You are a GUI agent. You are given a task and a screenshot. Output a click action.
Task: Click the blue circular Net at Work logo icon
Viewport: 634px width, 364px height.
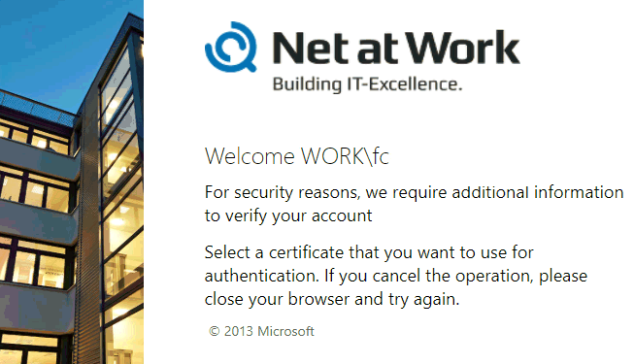pyautogui.click(x=231, y=47)
